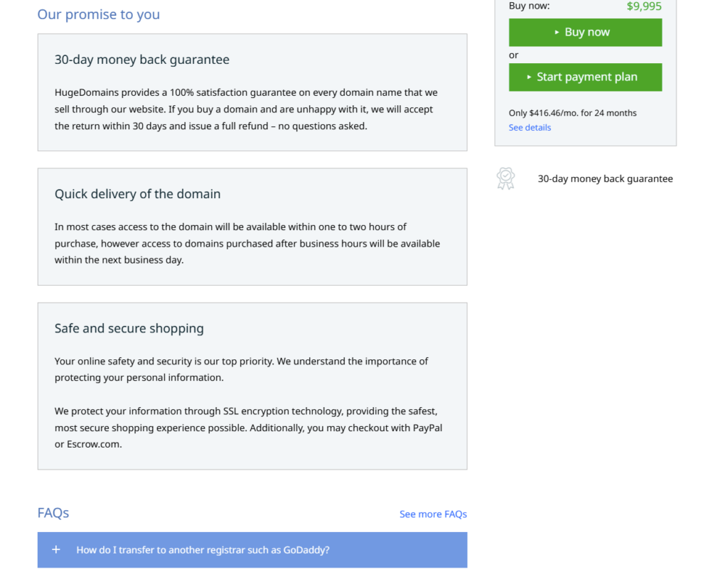The height and width of the screenshot is (569, 728).
Task: Open the See details link
Action: (530, 128)
